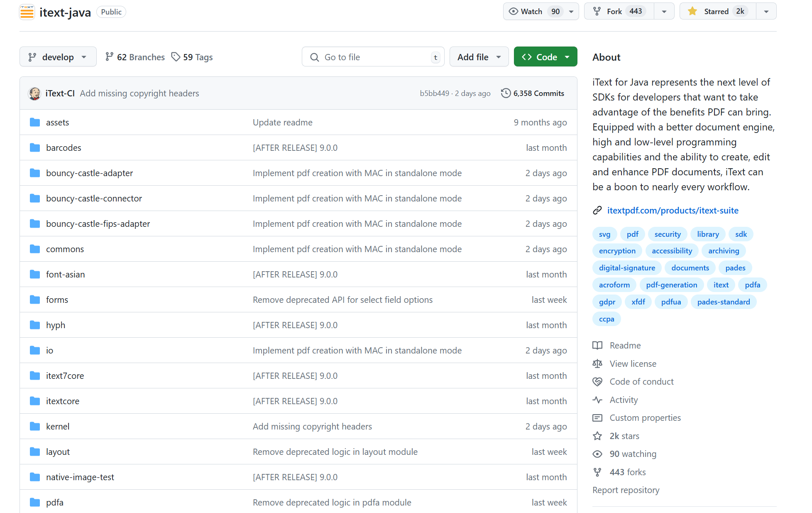
Task: Expand the Fork options dropdown arrow
Action: pos(664,12)
